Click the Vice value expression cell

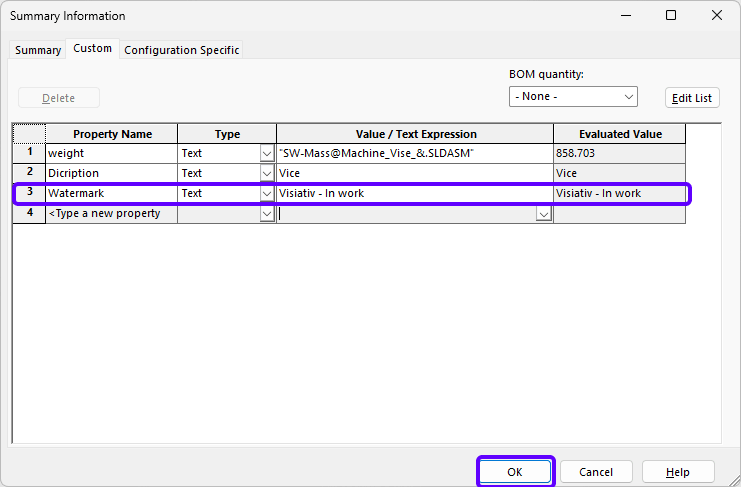coord(415,173)
